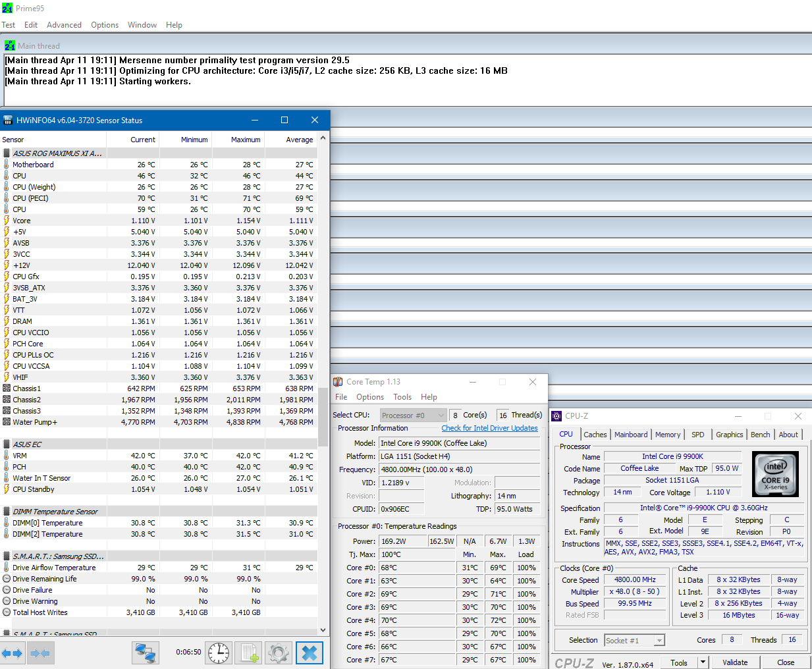Click CPU-Z Tools button
The height and width of the screenshot is (669, 812).
click(679, 662)
